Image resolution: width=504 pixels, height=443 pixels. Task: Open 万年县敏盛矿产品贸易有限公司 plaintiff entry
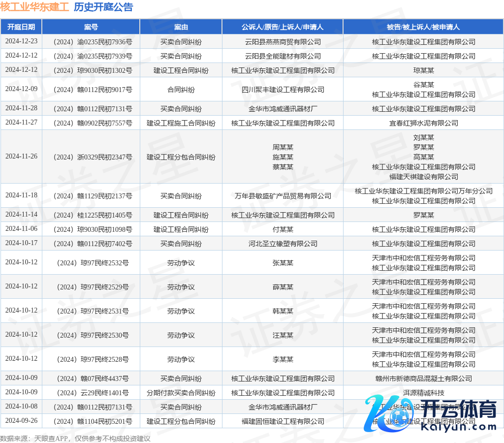point(283,196)
